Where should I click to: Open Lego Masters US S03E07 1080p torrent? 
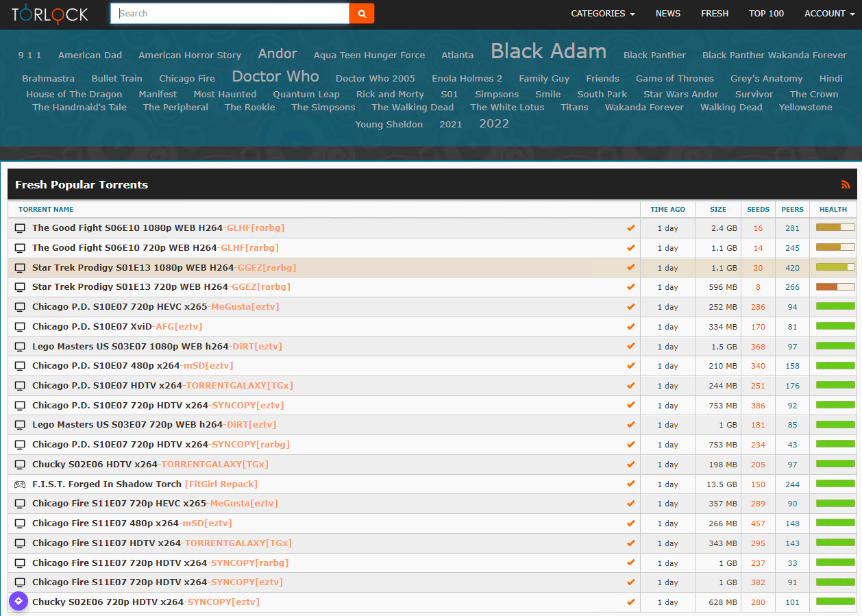[x=157, y=346]
